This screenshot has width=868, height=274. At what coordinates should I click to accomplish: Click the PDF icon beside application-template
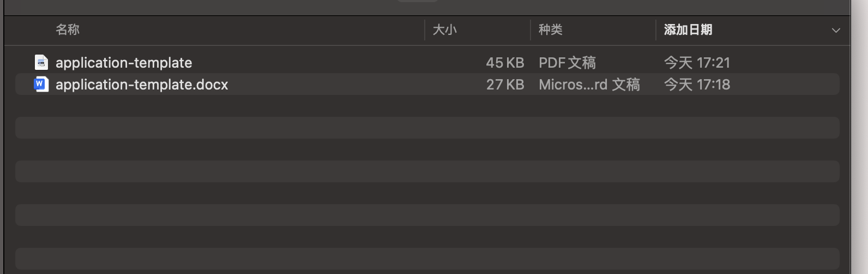pyautogui.click(x=41, y=63)
